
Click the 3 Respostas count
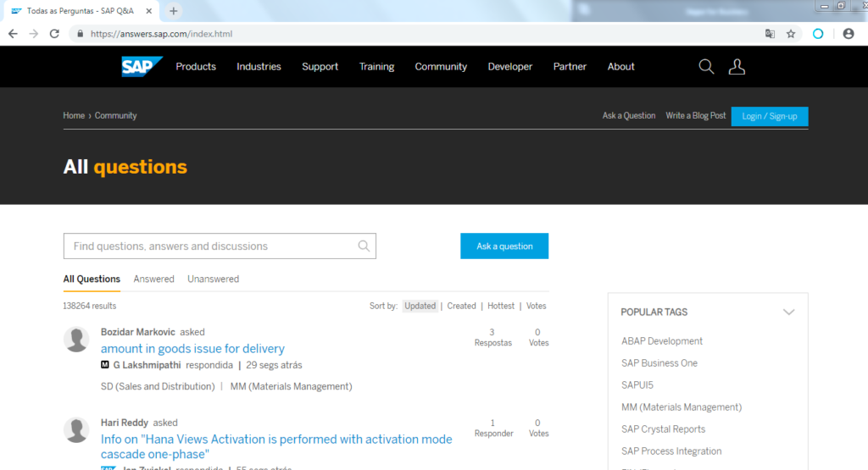[492, 337]
